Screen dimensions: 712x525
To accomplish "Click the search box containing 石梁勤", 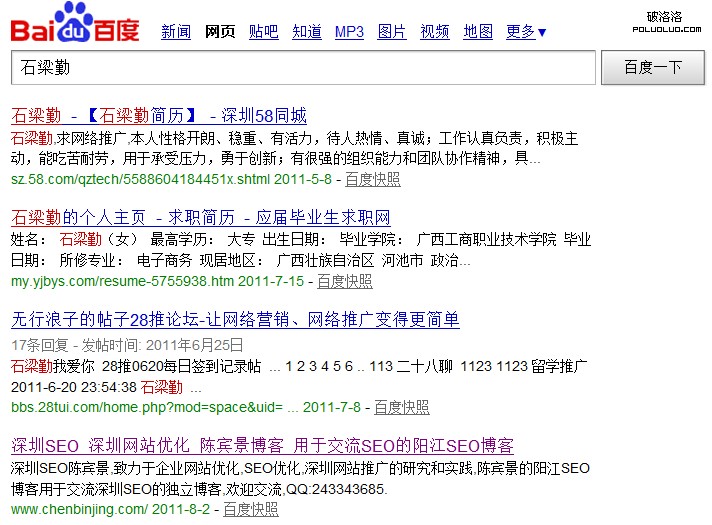I will click(x=303, y=68).
